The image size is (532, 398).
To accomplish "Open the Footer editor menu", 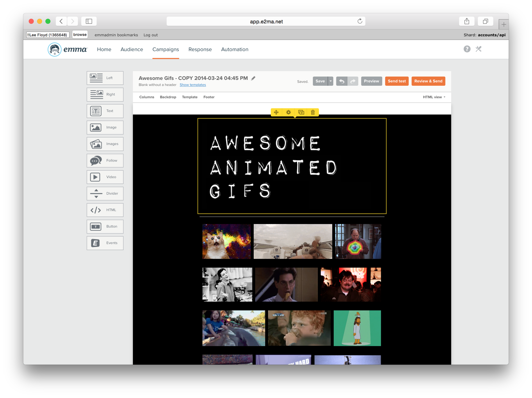I will click(209, 97).
